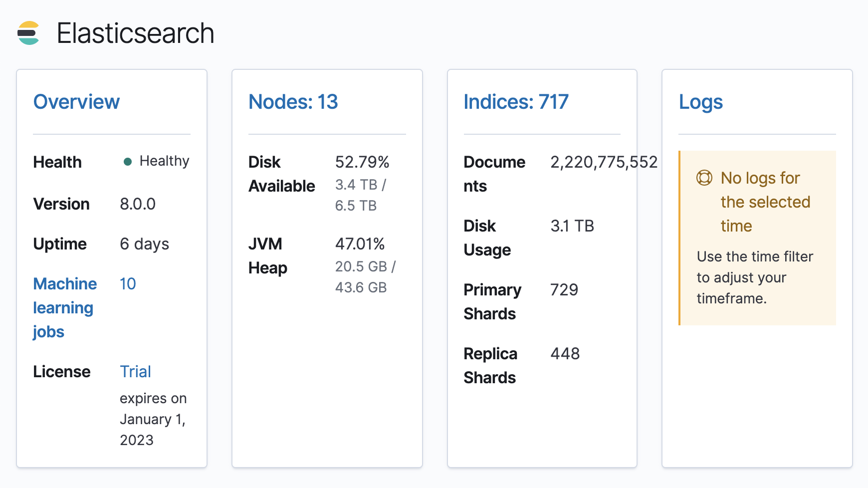Click the Elasticsearch heading text

135,33
